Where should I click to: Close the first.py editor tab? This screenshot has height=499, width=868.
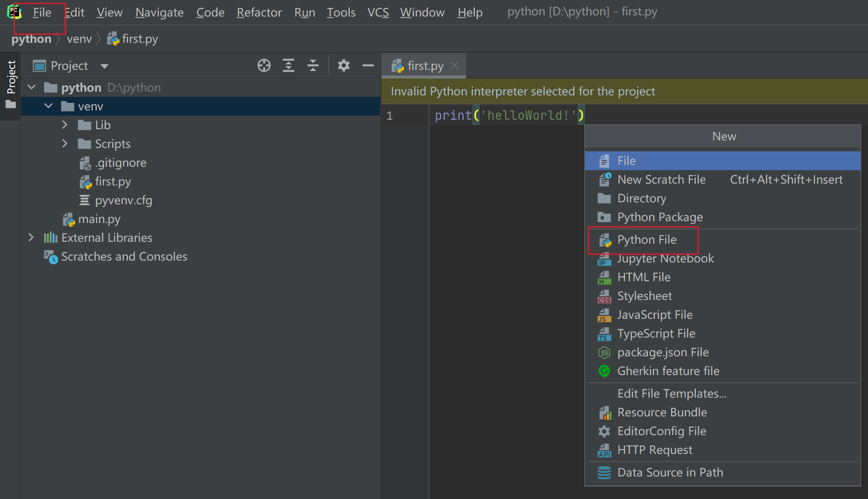(455, 66)
